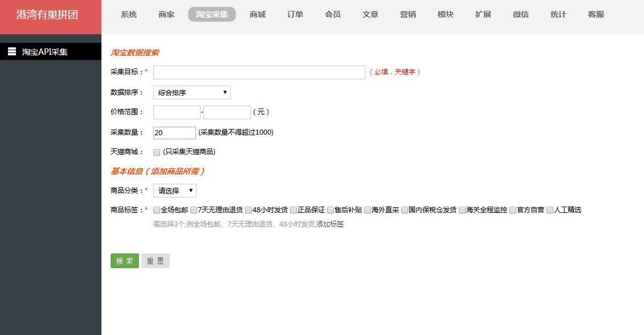The height and width of the screenshot is (335, 644).
Task: Click the 天猫商城 field label
Action: tap(127, 152)
